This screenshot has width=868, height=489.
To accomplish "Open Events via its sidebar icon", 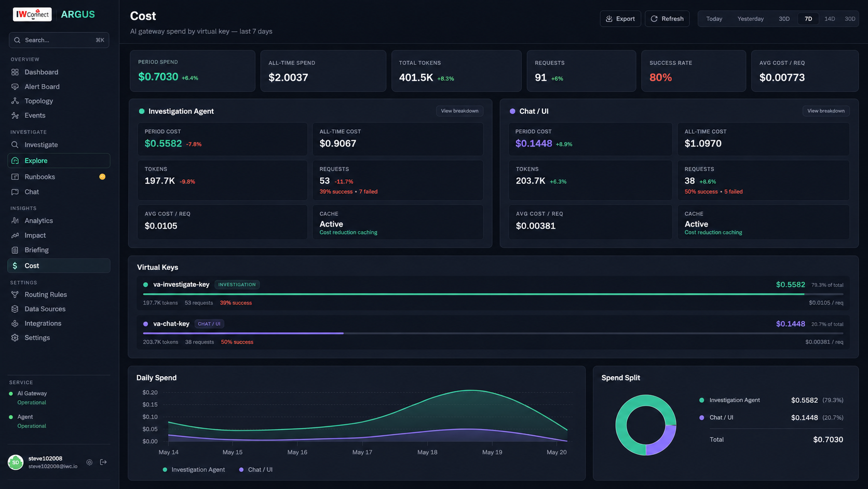I will click(15, 115).
